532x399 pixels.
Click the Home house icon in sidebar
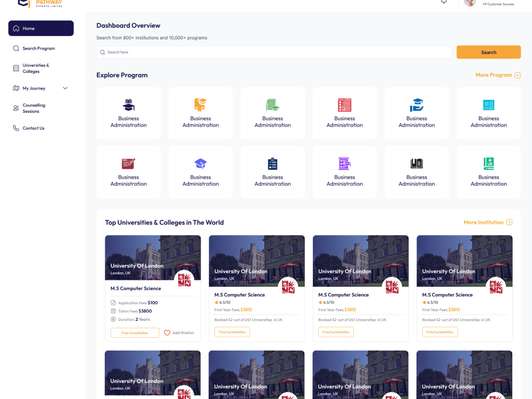16,29
